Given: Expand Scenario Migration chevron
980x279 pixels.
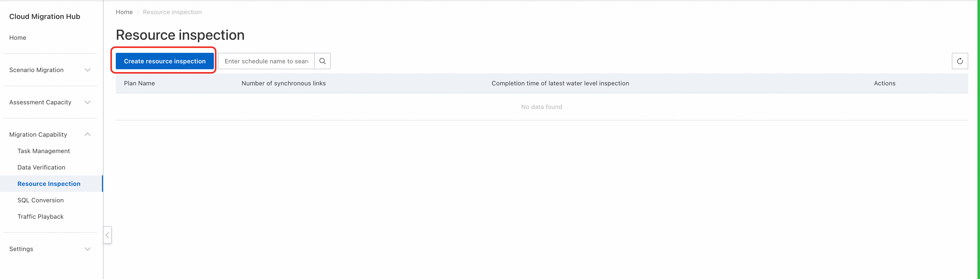Looking at the screenshot, I should pyautogui.click(x=88, y=70).
